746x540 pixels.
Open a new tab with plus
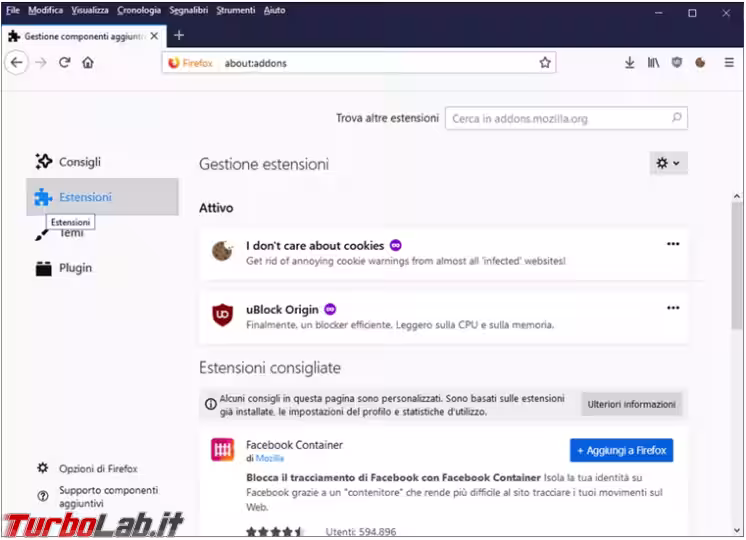point(179,35)
